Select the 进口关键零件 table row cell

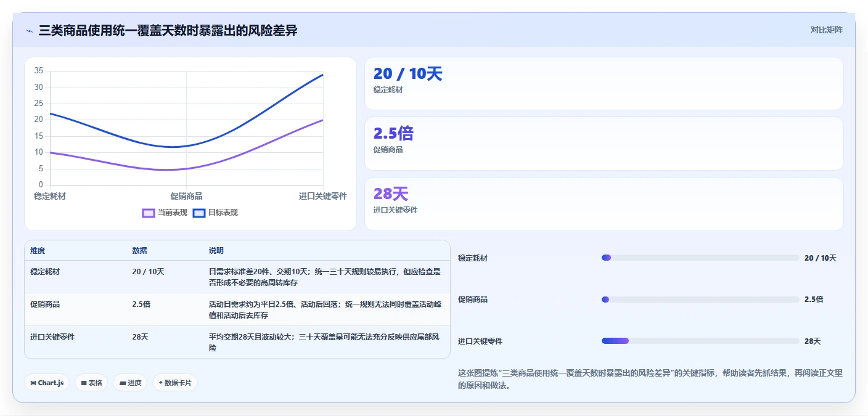(52, 337)
